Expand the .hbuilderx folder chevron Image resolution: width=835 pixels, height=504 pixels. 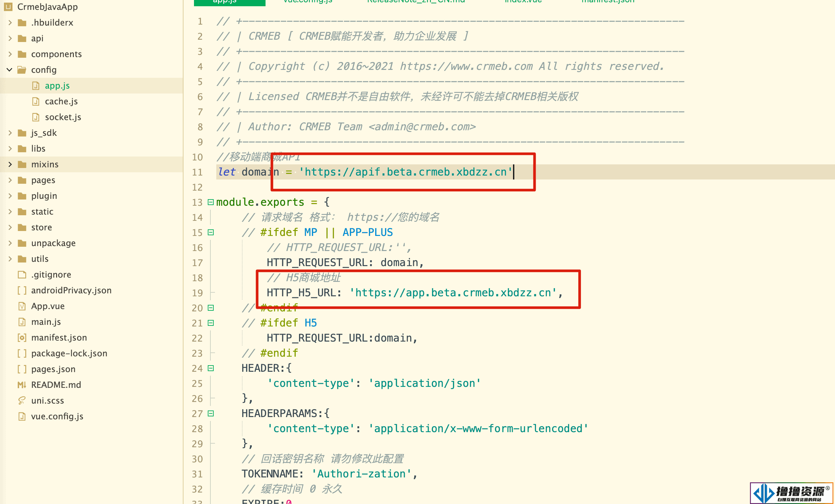click(10, 23)
